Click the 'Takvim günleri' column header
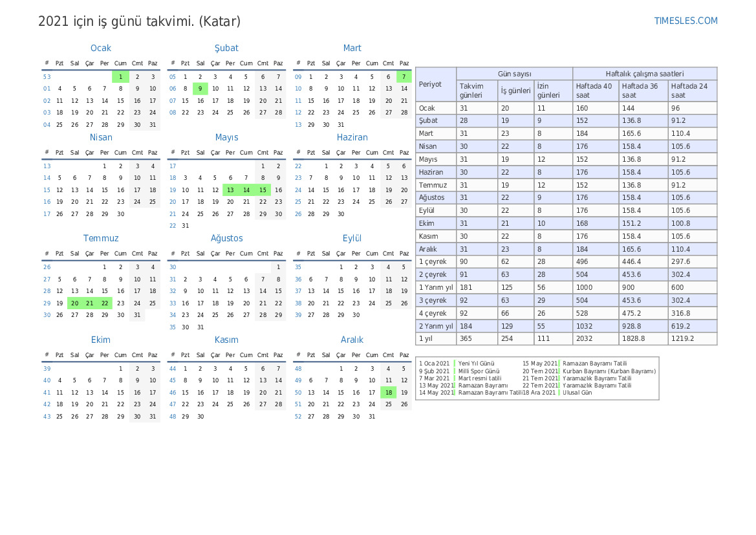Viewport: 756px width, 535px height. [477, 91]
